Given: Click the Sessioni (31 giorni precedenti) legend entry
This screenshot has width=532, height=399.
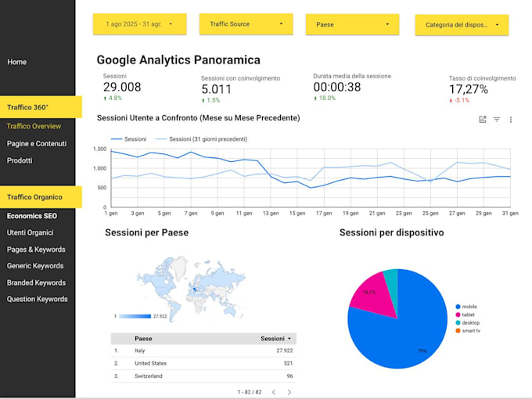Looking at the screenshot, I should point(201,139).
